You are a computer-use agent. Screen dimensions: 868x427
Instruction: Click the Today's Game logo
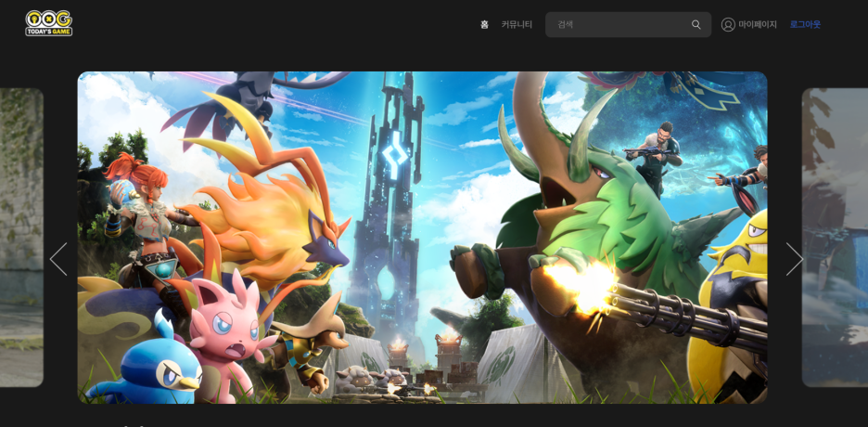pyautogui.click(x=49, y=23)
